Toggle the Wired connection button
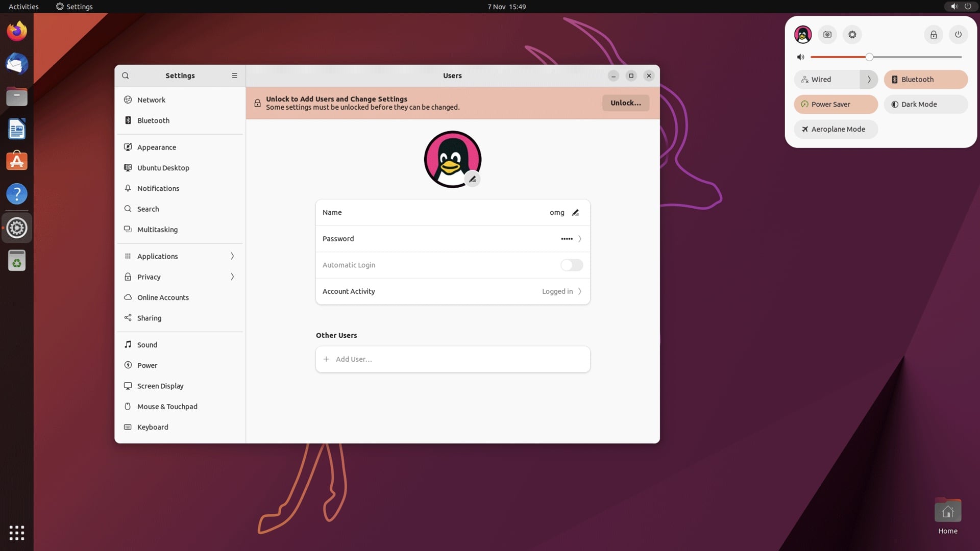 pyautogui.click(x=827, y=80)
